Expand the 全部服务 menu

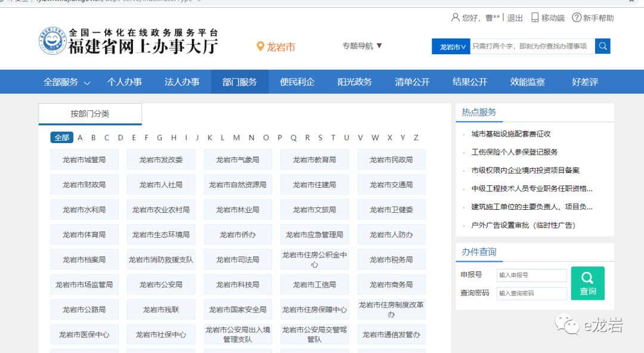(67, 82)
